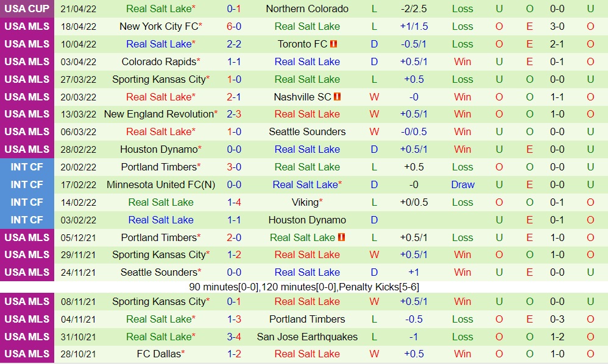
Task: Click the Draw result in the Minnesota row
Action: click(462, 185)
